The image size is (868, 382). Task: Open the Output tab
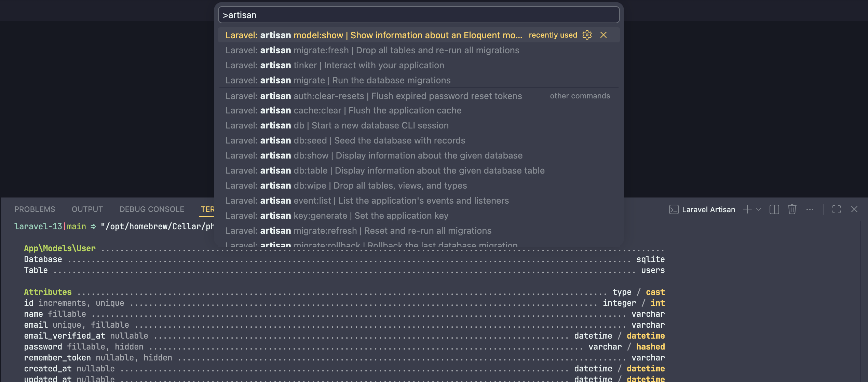tap(87, 209)
